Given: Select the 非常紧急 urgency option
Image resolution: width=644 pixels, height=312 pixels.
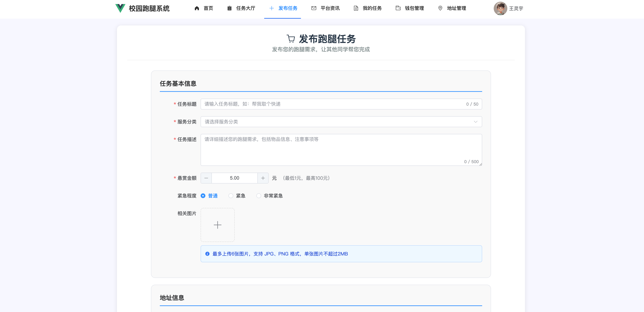Looking at the screenshot, I should click(x=259, y=196).
